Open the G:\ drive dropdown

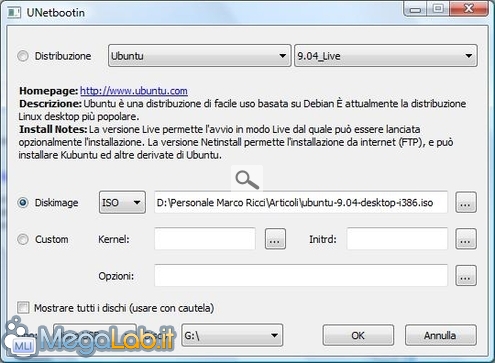[232, 335]
